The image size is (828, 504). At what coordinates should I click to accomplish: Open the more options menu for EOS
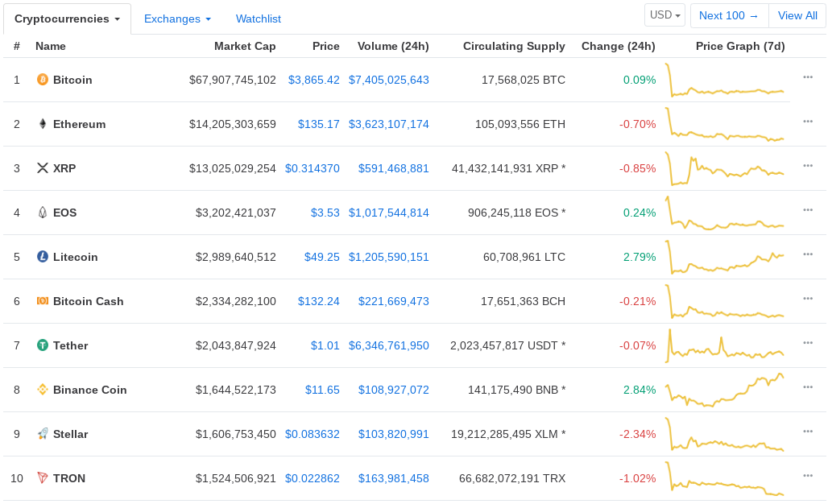pyautogui.click(x=808, y=210)
